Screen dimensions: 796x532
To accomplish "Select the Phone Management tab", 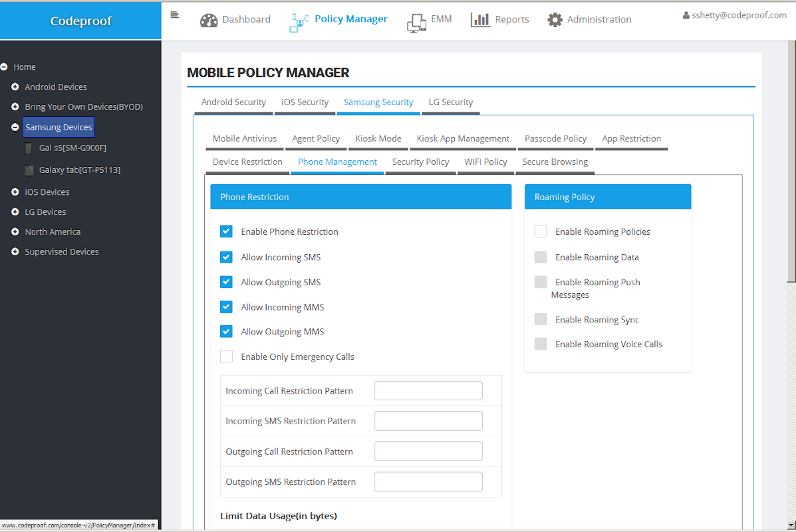I will click(337, 162).
